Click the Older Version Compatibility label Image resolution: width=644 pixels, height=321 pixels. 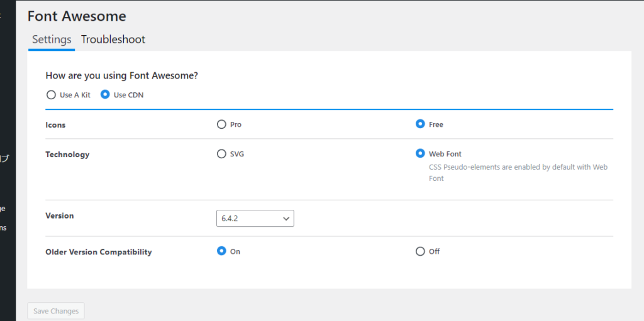coord(99,252)
